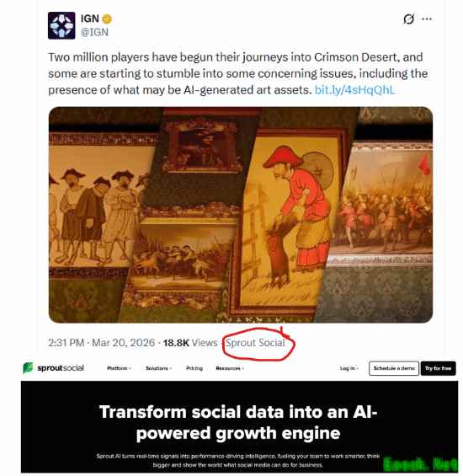Click the 2:31 PM · Mar 20, 2026 timestamp
The height and width of the screenshot is (476, 463).
click(x=101, y=343)
